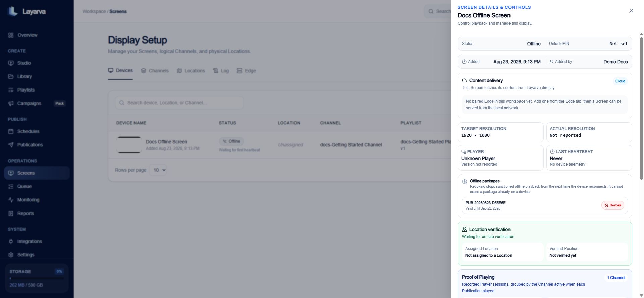Click the PLAYLIST column header

[x=411, y=123]
